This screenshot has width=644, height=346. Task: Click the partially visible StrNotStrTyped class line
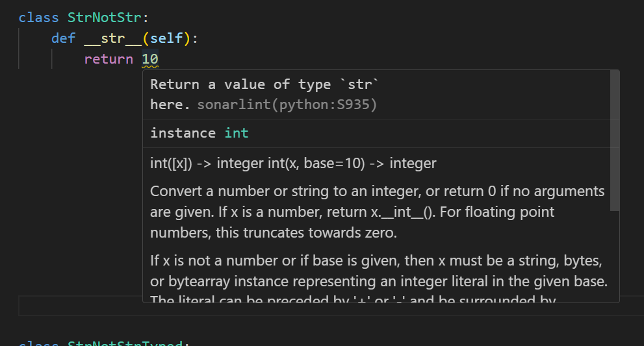(104, 343)
